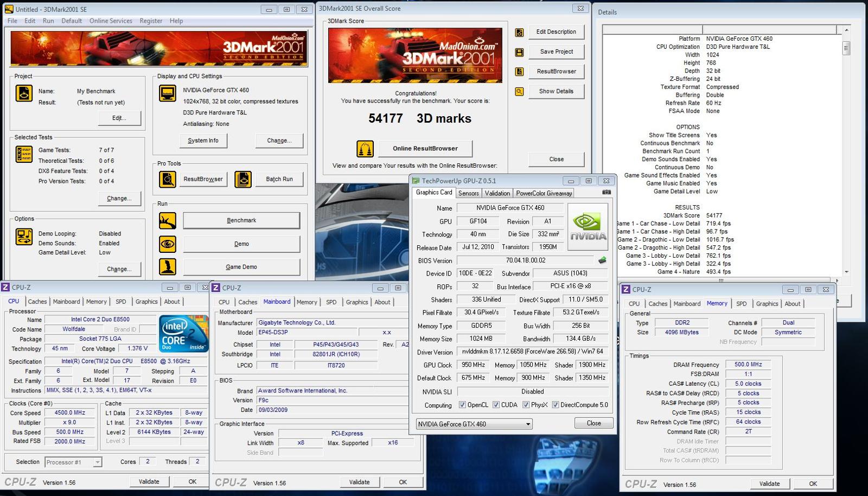The height and width of the screenshot is (496, 868).
Task: Click the CPU-Z memory window title icon
Action: click(x=626, y=289)
